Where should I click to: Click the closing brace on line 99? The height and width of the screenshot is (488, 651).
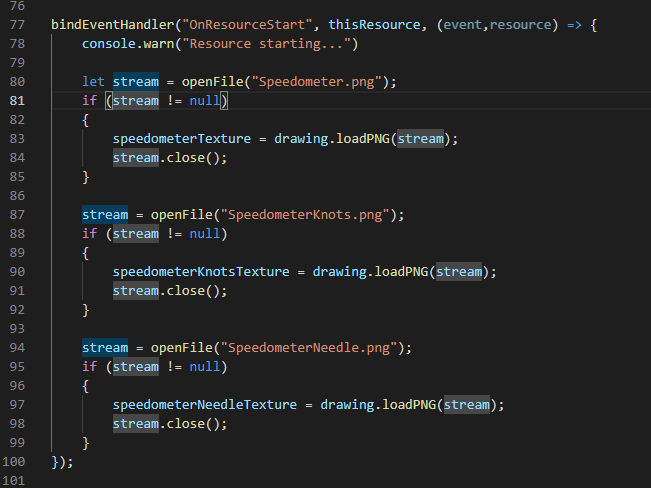coord(86,443)
